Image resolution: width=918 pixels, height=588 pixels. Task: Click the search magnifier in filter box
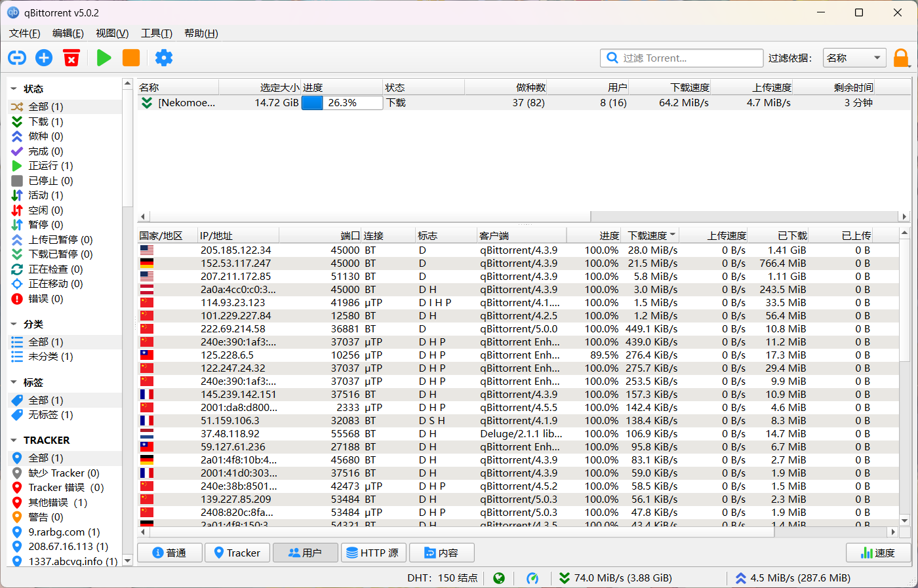612,58
